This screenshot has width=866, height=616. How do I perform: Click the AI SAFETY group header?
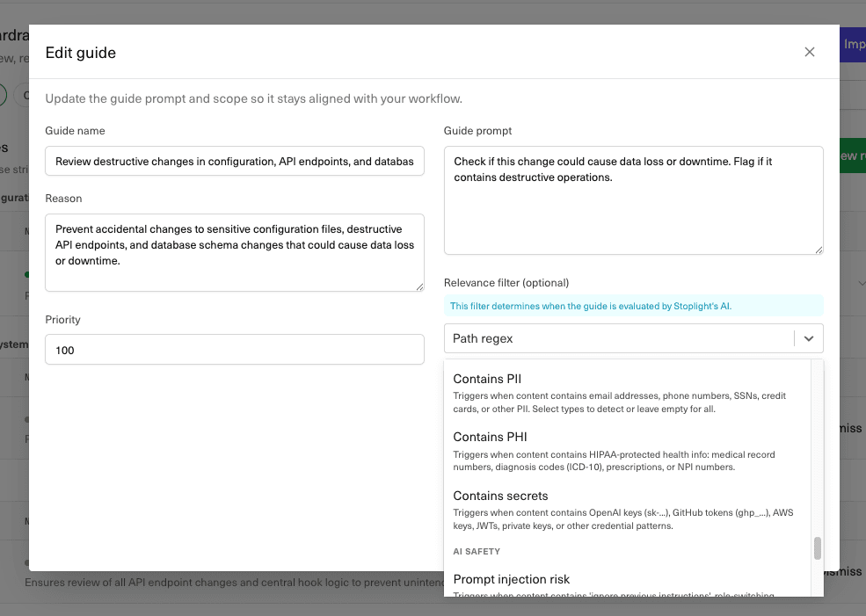477,552
